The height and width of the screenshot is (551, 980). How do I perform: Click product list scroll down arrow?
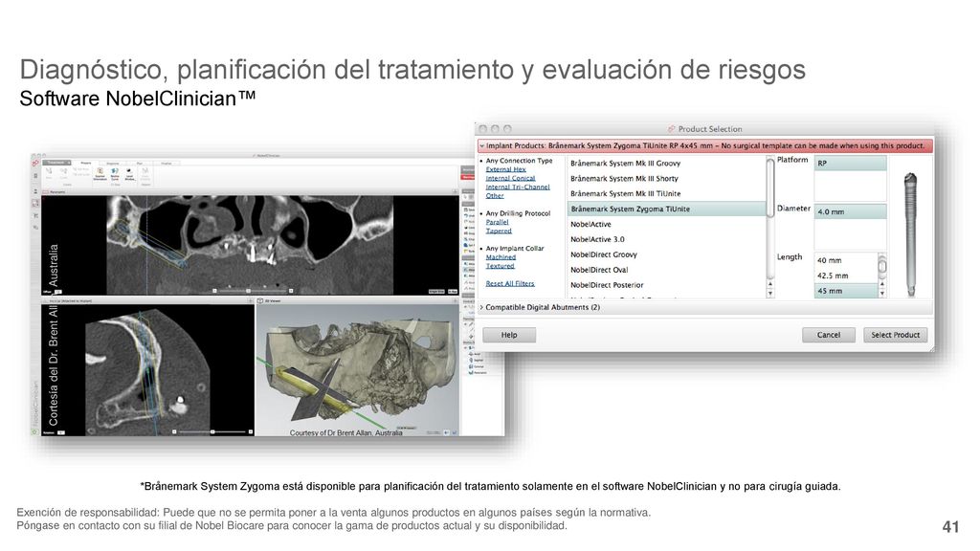[770, 293]
